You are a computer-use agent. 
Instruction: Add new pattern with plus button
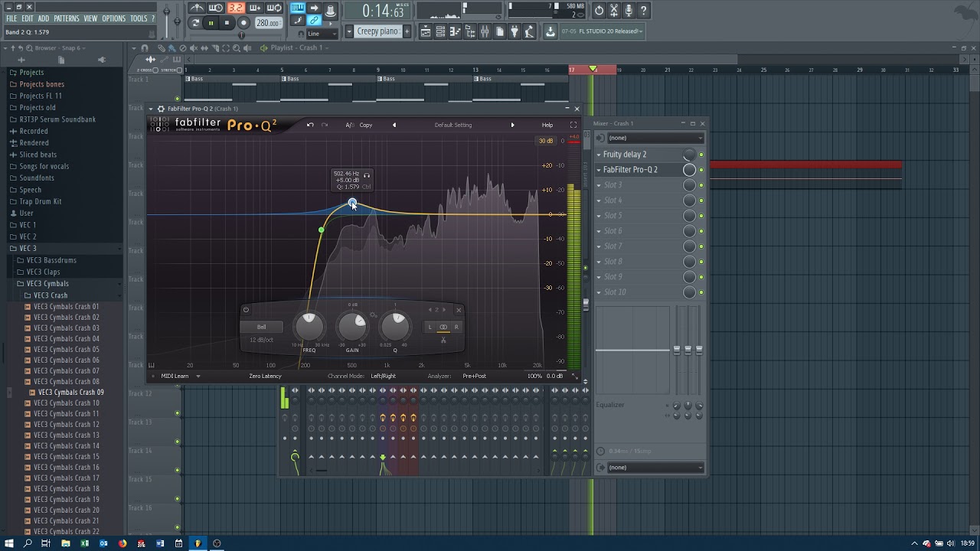(407, 31)
